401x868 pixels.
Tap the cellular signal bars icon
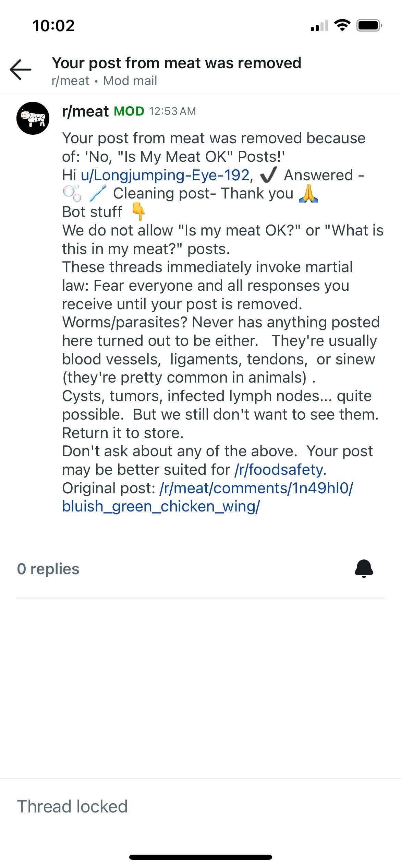point(319,26)
